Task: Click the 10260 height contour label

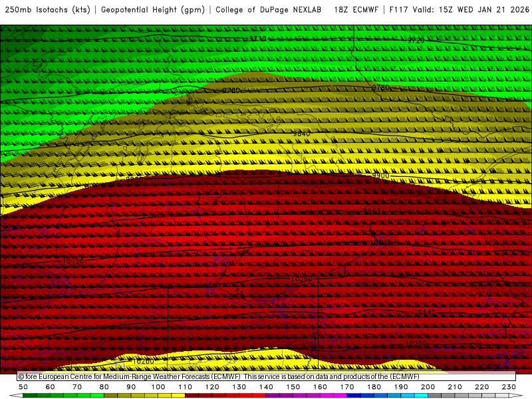Action: (x=143, y=361)
